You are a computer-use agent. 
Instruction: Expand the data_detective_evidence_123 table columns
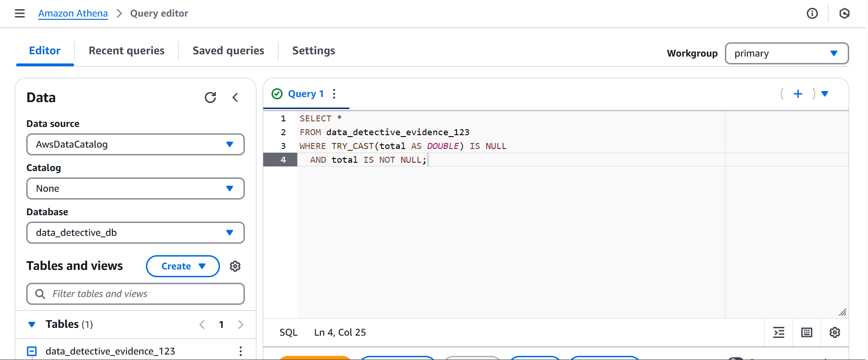32,352
